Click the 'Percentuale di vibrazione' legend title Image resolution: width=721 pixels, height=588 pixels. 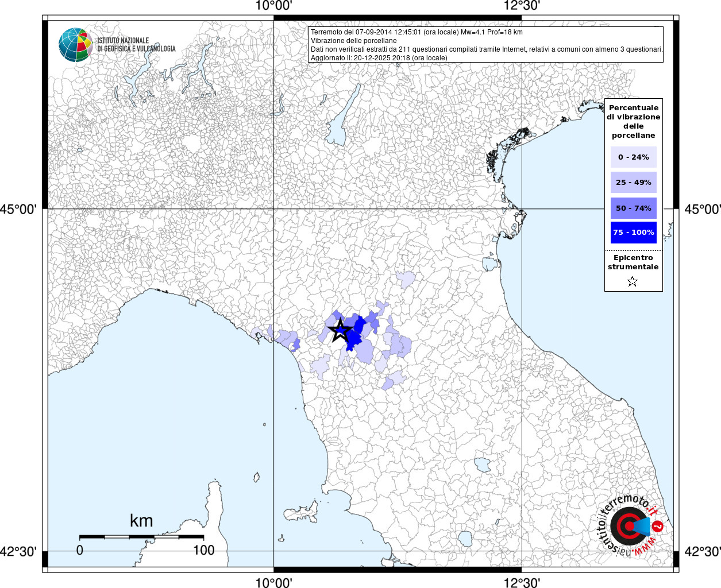pyautogui.click(x=634, y=121)
